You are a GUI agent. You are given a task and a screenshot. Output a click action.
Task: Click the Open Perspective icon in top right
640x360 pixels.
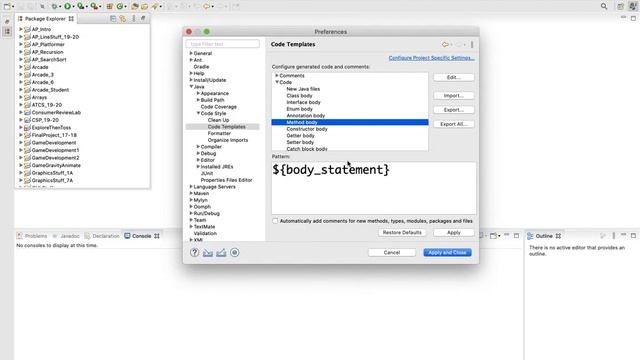[x=620, y=6]
